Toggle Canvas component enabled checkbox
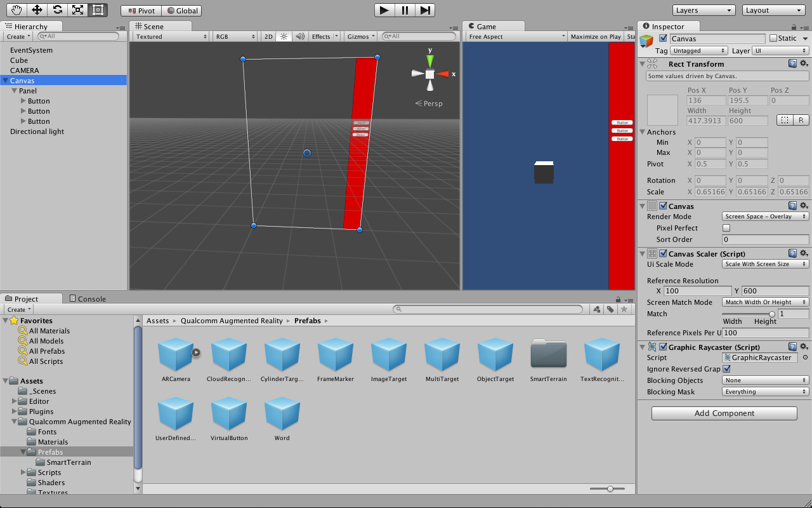 pyautogui.click(x=663, y=206)
